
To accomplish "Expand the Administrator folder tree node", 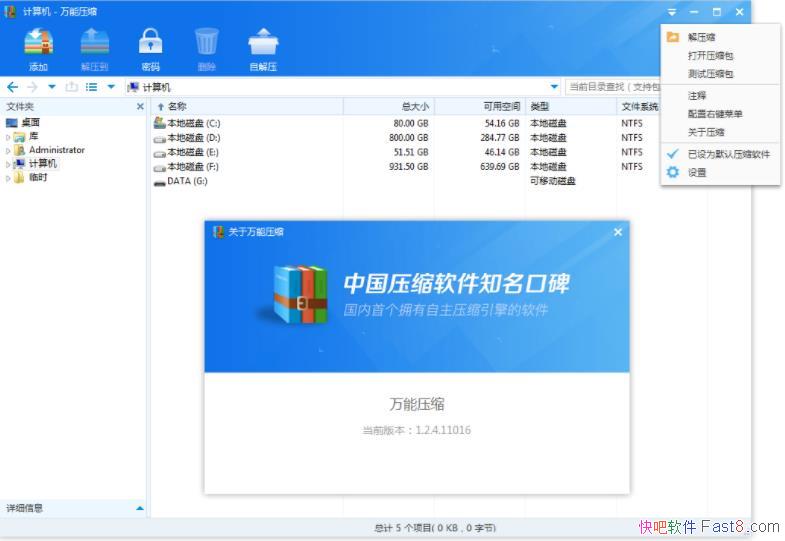I will point(9,150).
